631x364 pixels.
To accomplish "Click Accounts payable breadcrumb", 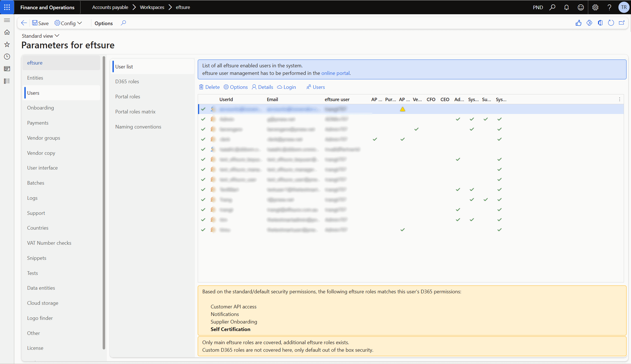I will click(x=110, y=7).
